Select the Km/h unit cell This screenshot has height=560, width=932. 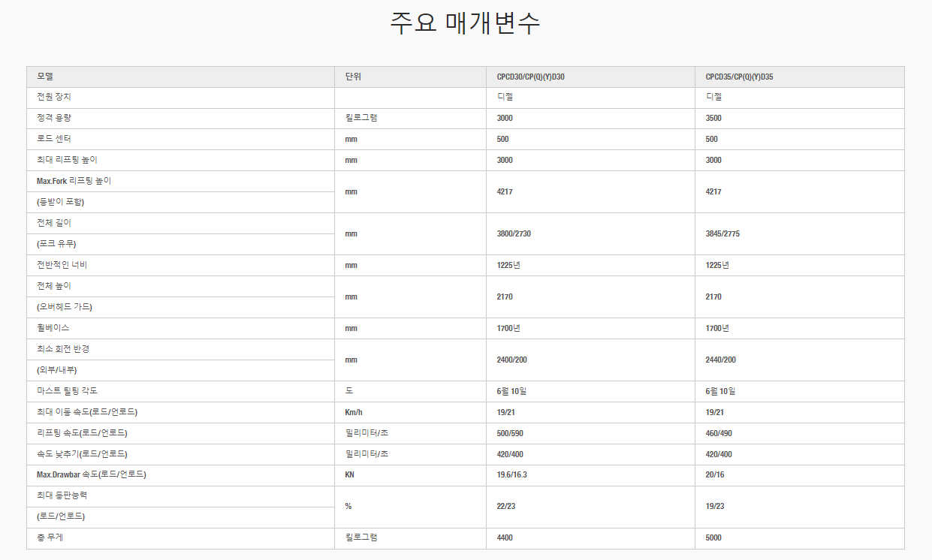tap(354, 412)
